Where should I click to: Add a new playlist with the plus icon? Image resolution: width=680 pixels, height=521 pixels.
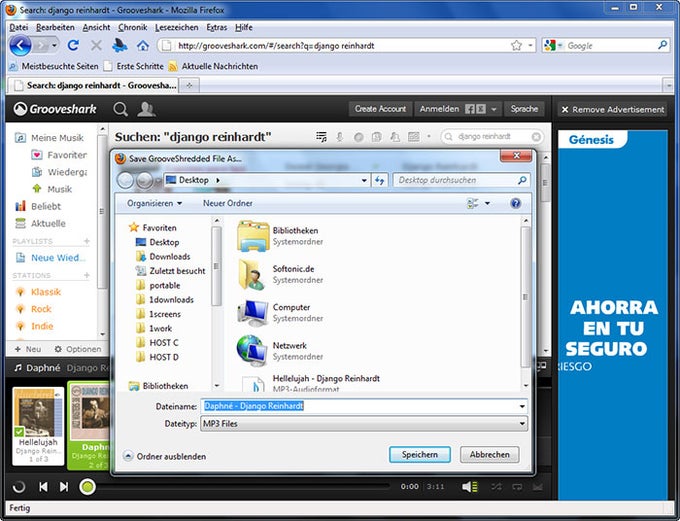coord(87,241)
